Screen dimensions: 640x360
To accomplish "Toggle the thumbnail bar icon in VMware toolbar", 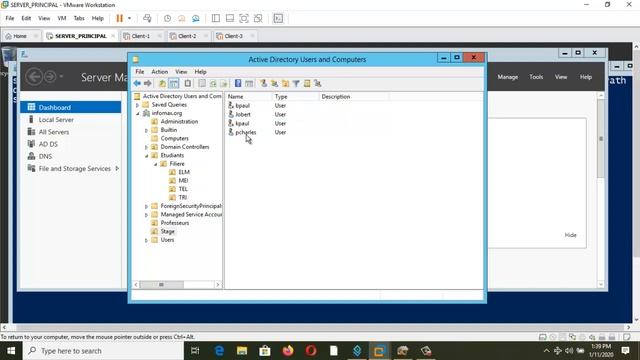I will 230,18.
